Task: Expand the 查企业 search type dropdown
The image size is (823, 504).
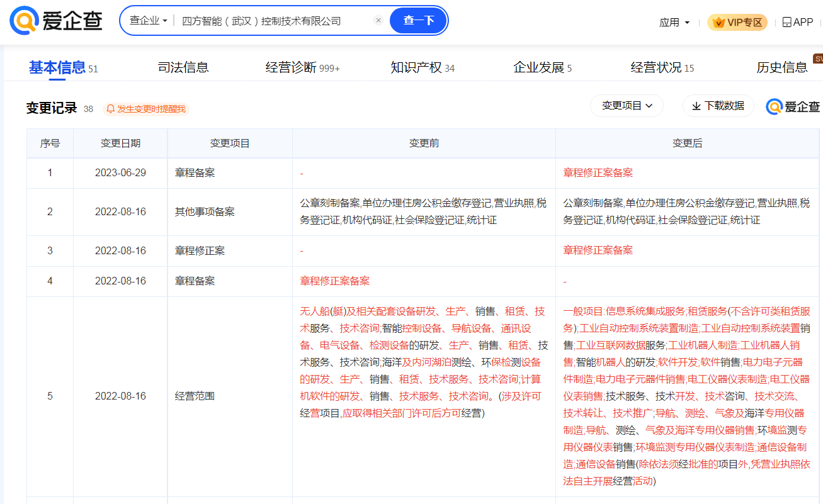Action: pyautogui.click(x=149, y=21)
